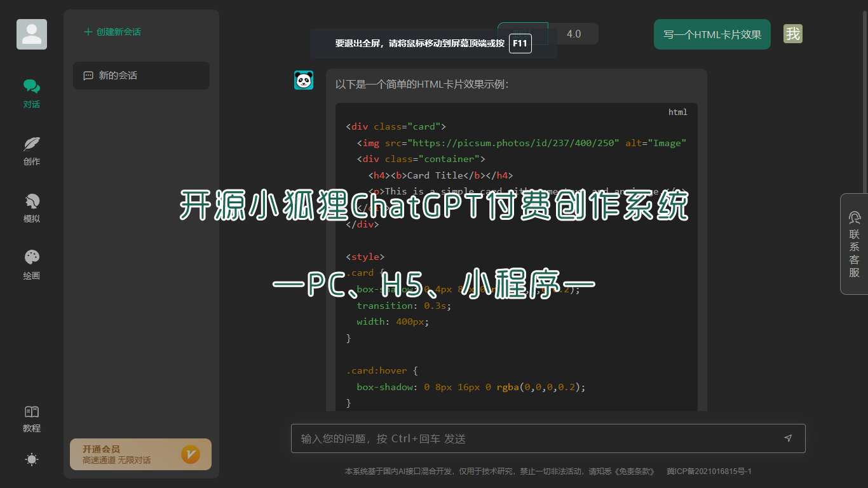Viewport: 868px width, 488px height.
Task: Go to the 对话 chat section
Action: (32, 93)
